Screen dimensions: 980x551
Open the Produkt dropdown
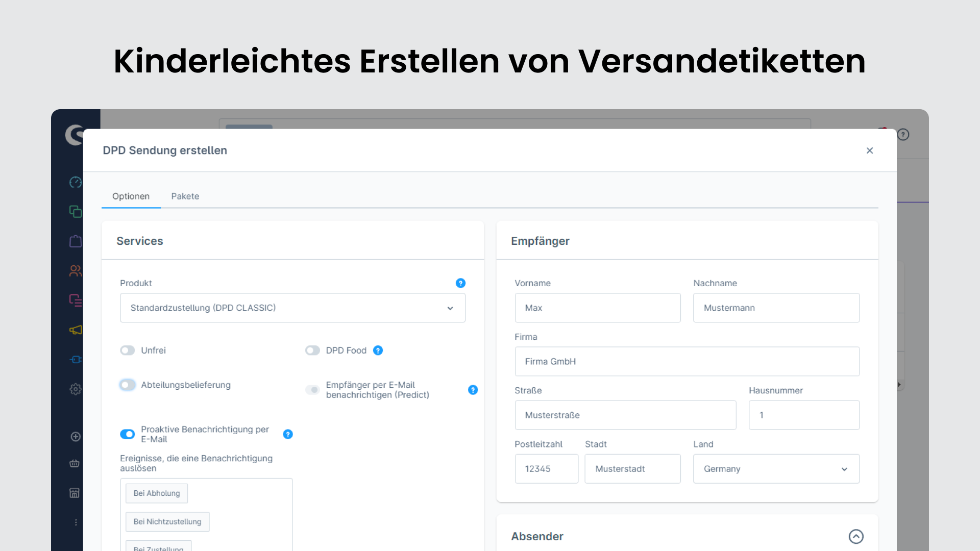[292, 308]
